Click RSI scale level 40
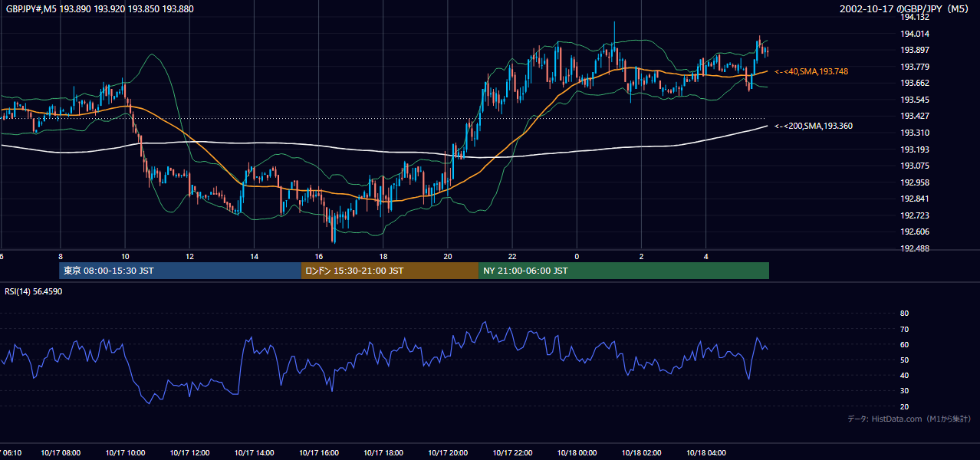 coord(904,375)
